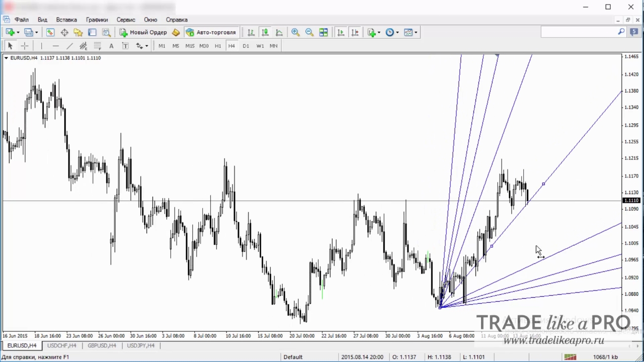Draw a horizontal line
The height and width of the screenshot is (362, 644).
pyautogui.click(x=55, y=46)
